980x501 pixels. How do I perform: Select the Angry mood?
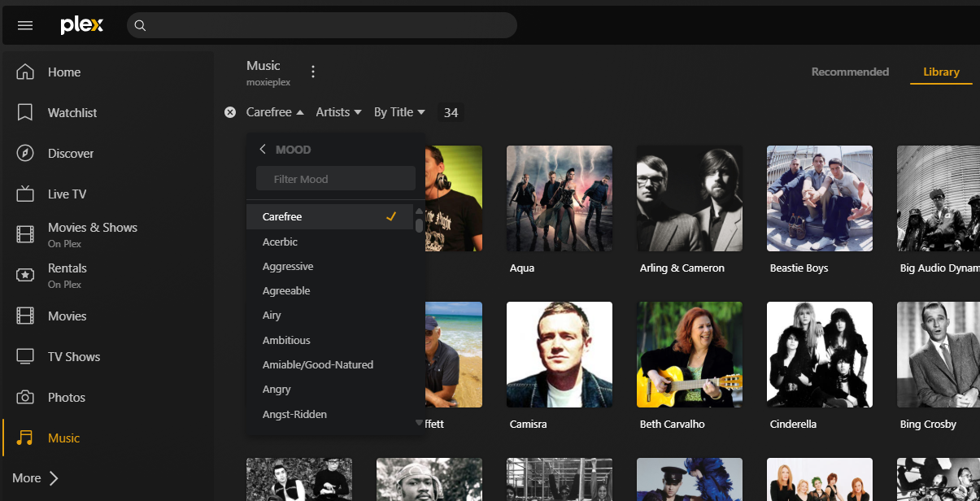click(x=330, y=390)
